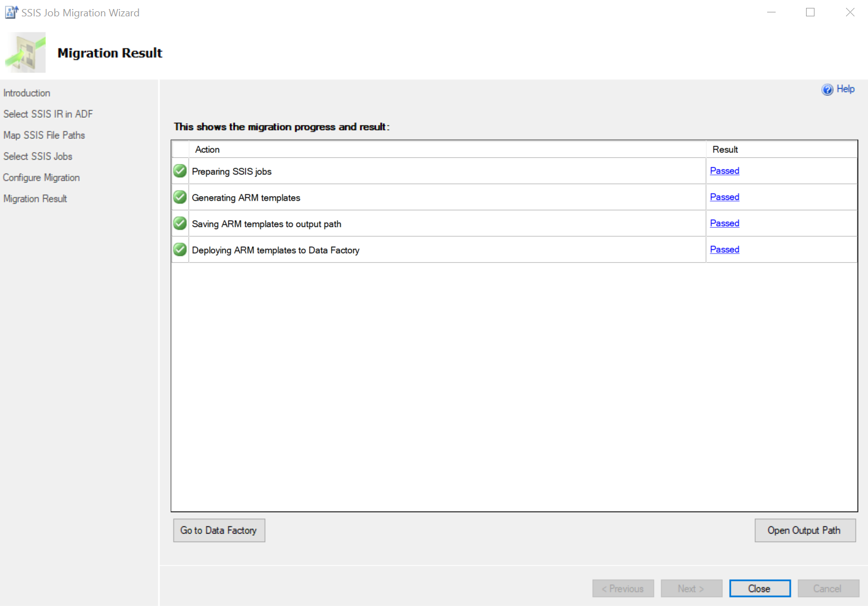This screenshot has width=868, height=606.
Task: View Passed result for Deploying ARM templates
Action: (x=724, y=250)
